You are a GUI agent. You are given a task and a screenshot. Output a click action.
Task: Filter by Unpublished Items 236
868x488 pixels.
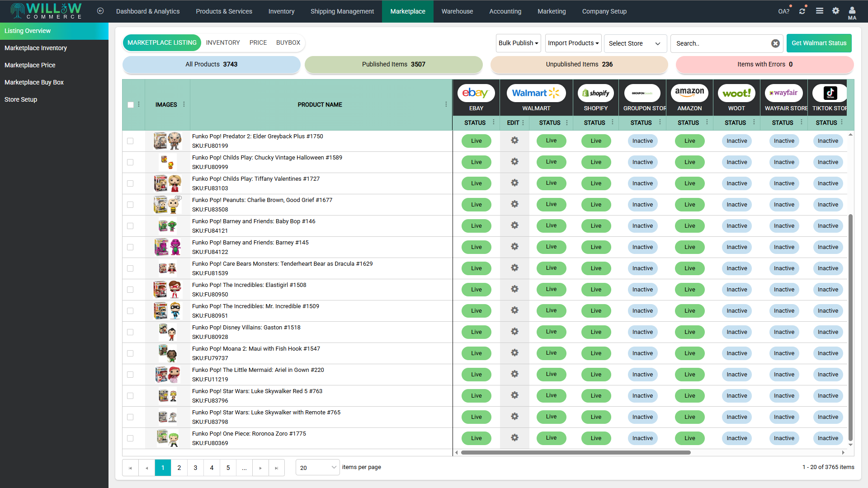[579, 65]
